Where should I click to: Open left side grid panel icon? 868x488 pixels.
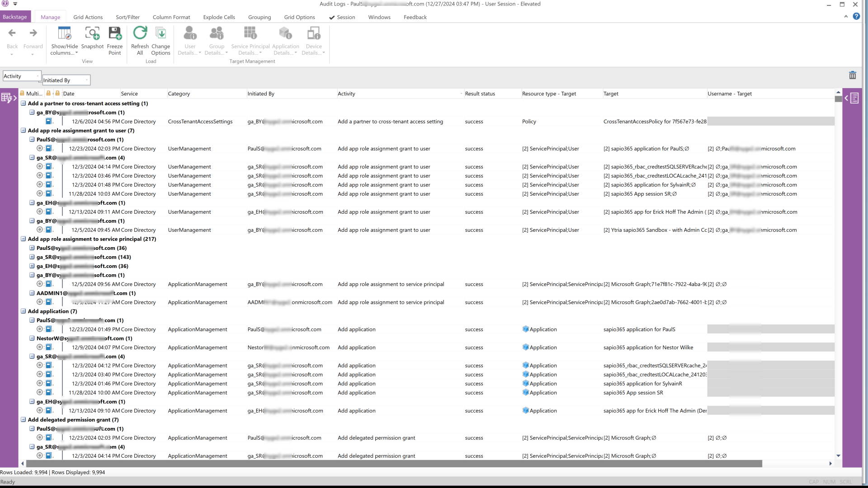[x=8, y=98]
